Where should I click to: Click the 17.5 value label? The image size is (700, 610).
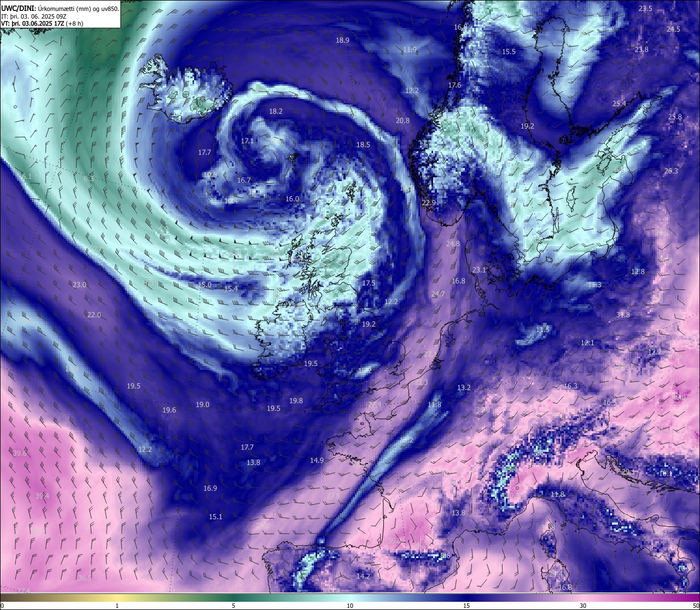tap(369, 283)
